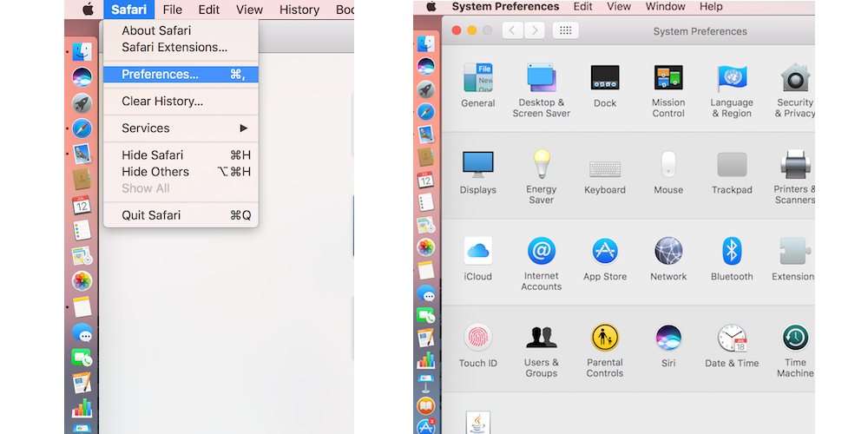This screenshot has height=434, width=868.
Task: Open the Help menu
Action: click(x=711, y=7)
